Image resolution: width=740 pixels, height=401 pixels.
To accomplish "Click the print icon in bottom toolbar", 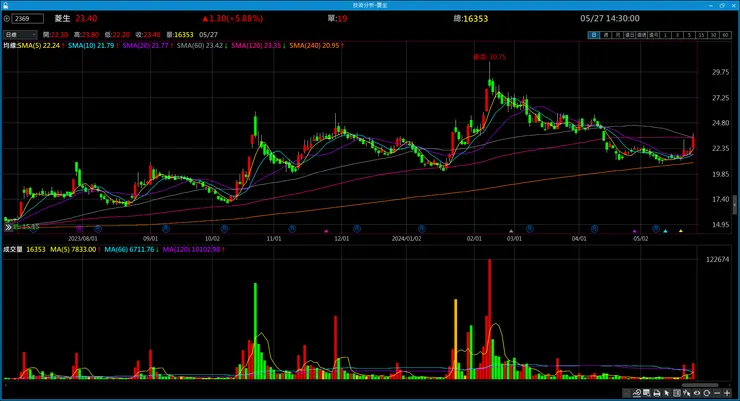I will coord(656,393).
